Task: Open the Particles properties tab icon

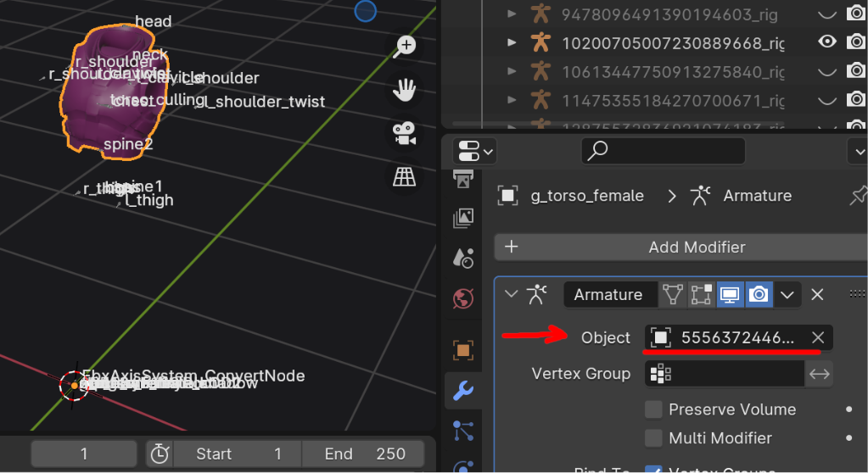Action: (x=463, y=431)
